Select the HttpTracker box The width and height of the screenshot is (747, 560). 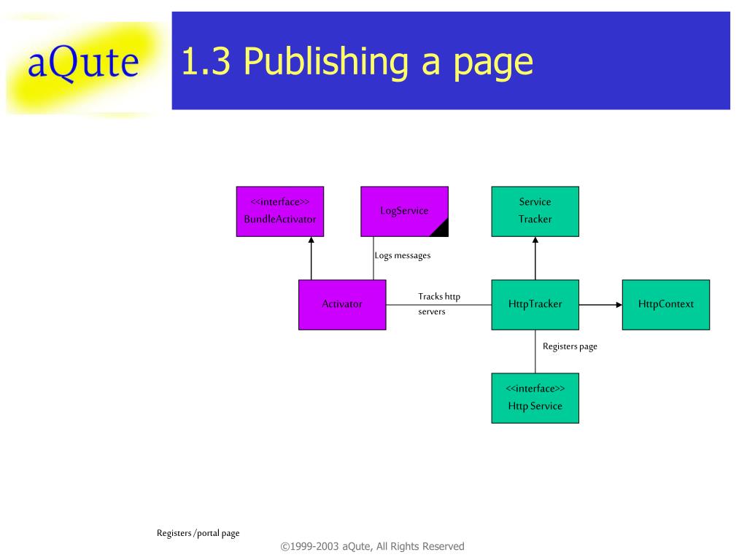[535, 305]
